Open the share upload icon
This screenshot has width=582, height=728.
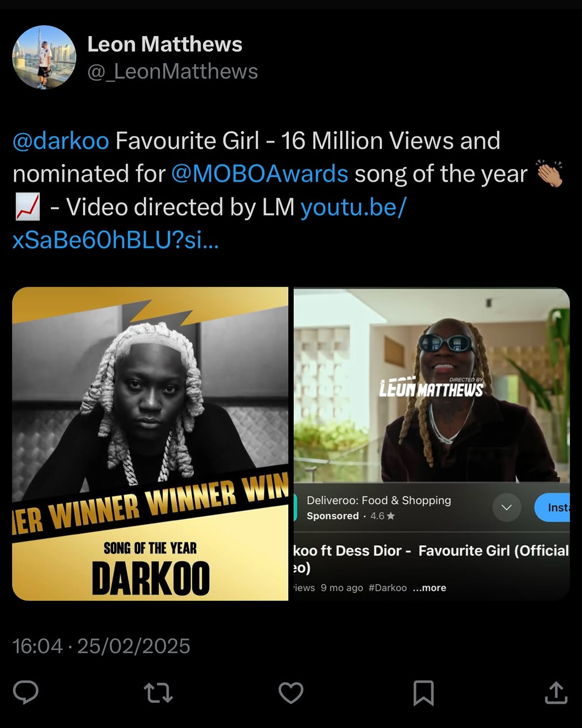pos(556,692)
